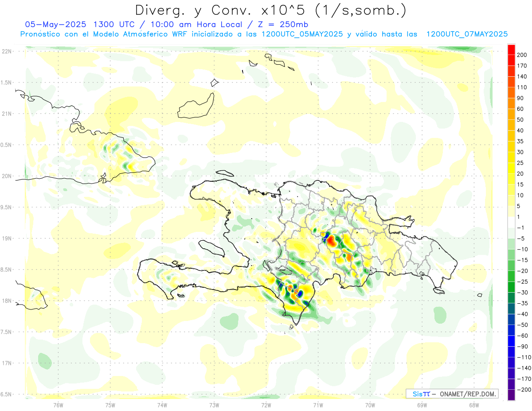Click the "19N" latitude label
The image size is (532, 411).
(6, 238)
